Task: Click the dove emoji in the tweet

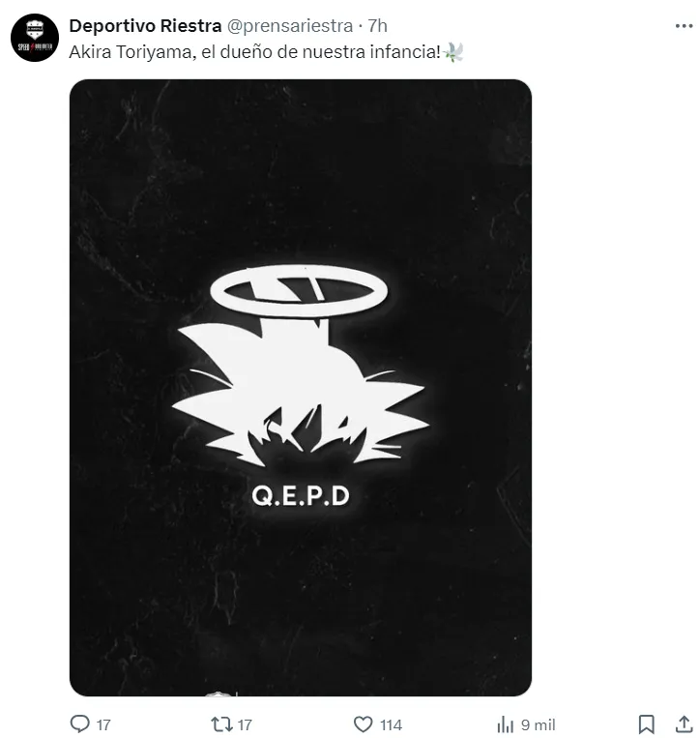Action: 453,52
